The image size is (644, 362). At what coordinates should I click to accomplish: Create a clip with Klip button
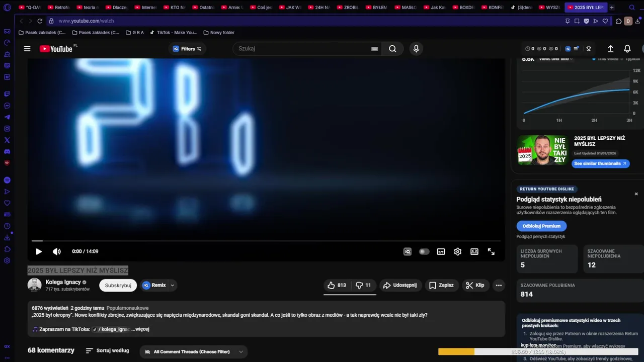(x=475, y=285)
